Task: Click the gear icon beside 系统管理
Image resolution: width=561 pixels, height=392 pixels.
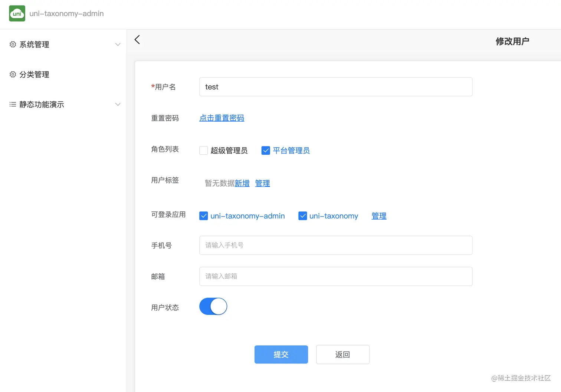Action: (12, 45)
